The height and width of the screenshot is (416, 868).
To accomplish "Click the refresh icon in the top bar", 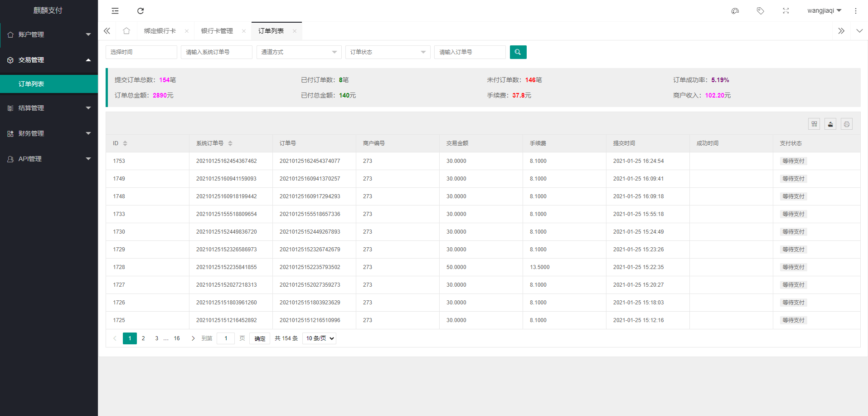I will click(x=141, y=11).
